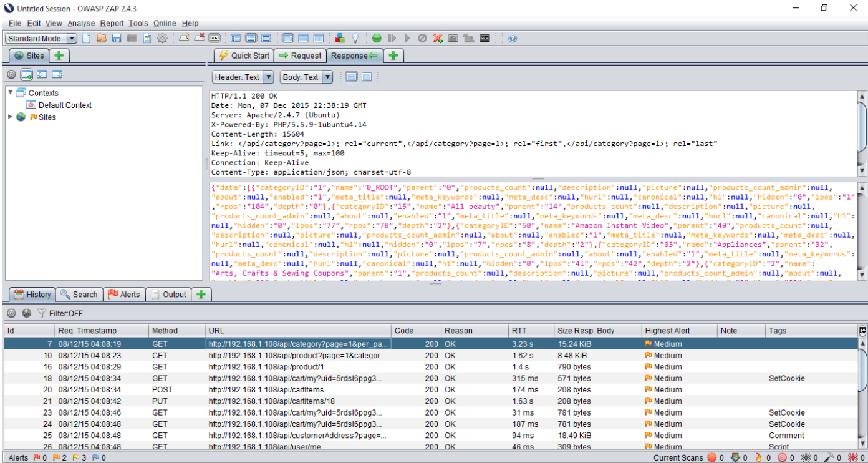Switch to the Sites tab
This screenshot has height=463, width=868.
coord(29,56)
